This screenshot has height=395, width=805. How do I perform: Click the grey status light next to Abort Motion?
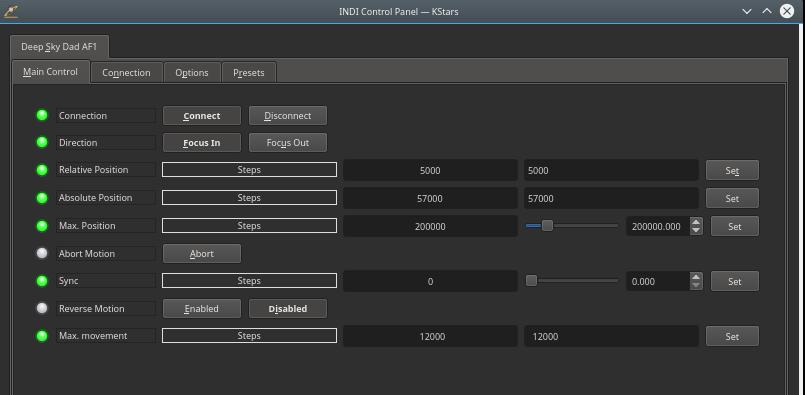pos(42,253)
